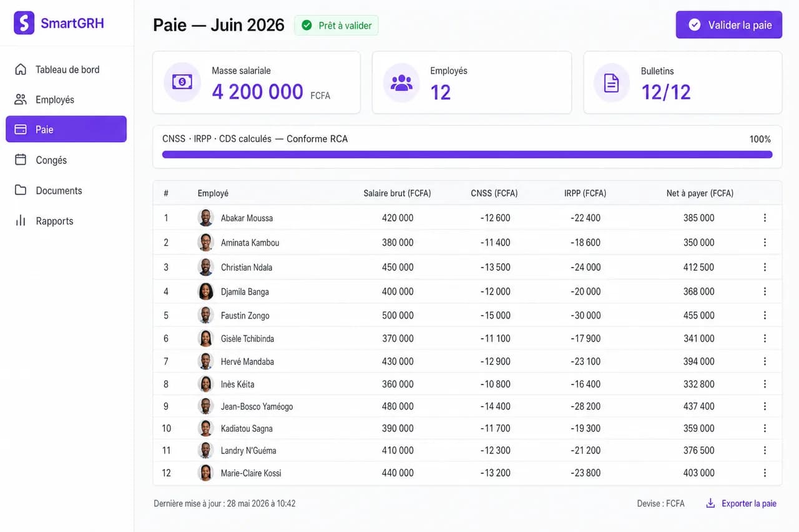Open the options menu for Abakar Moussa
799x532 pixels.
[x=765, y=218]
